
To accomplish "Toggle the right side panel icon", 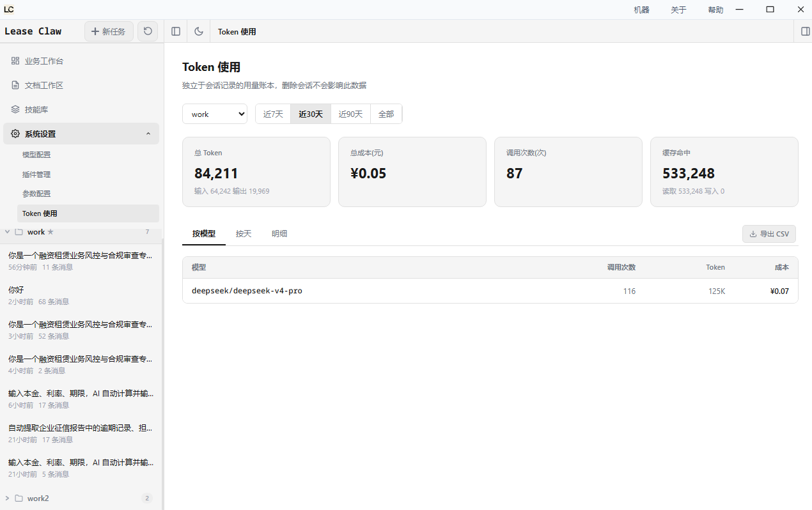I will click(805, 31).
